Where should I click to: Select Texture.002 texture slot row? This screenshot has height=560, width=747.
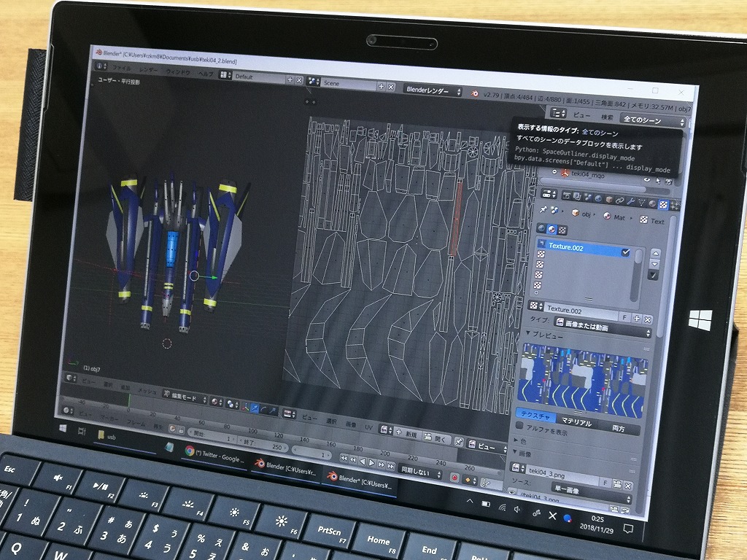584,248
